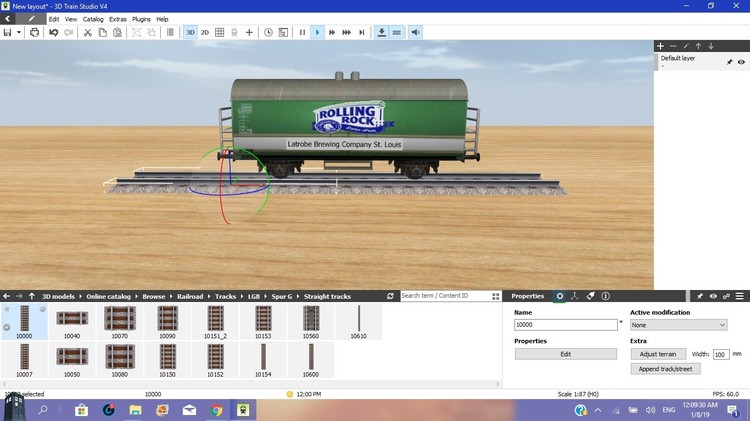Screen dimensions: 750x421
Task: Switch to 3D view mode
Action: click(190, 32)
